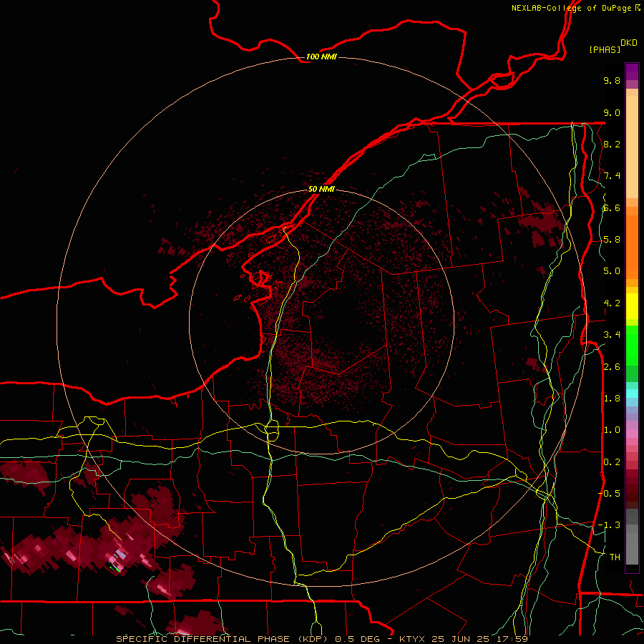Pick the bright green segment of the color bar
The width and height of the screenshot is (644, 644).
[x=632, y=346]
